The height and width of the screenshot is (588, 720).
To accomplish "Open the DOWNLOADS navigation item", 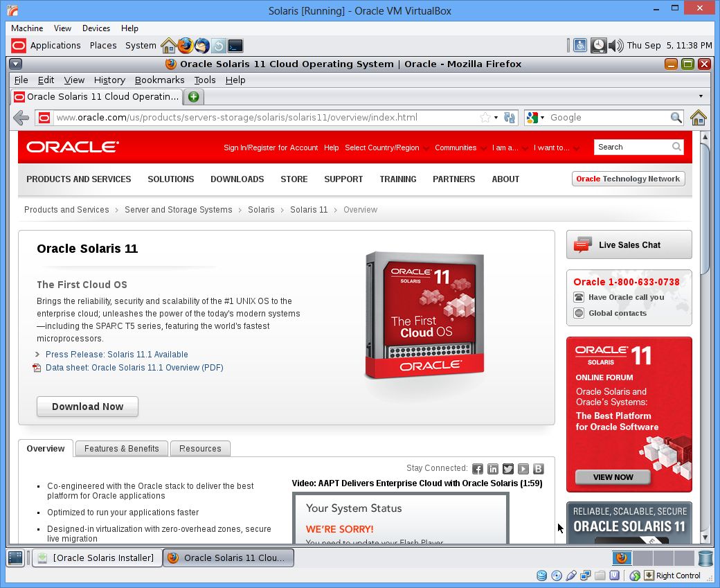I will point(237,179).
